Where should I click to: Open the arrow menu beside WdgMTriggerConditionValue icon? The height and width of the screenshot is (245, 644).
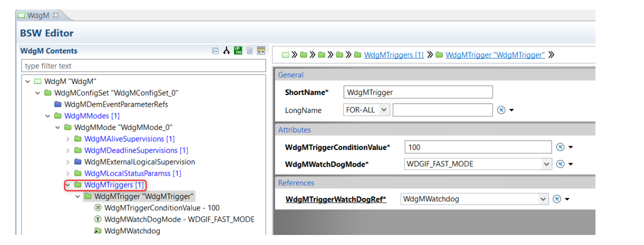571,148
